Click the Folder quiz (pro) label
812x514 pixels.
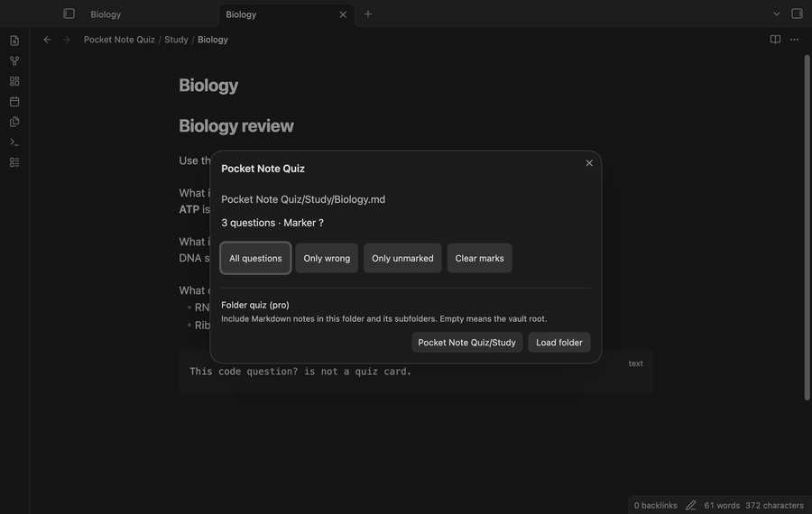pos(255,305)
